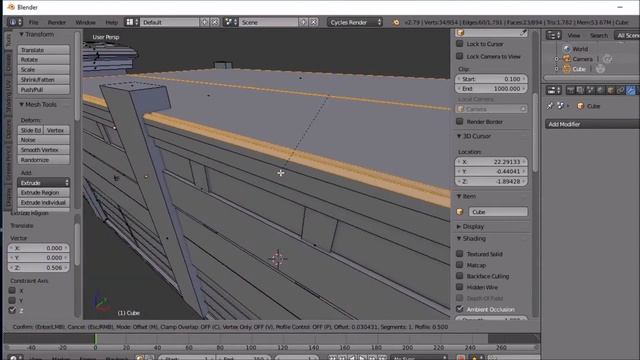Open the Extrude dropdown
Image resolution: width=640 pixels, height=360 pixels.
pos(43,182)
